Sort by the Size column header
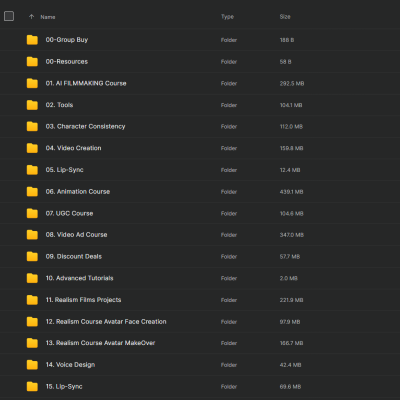 [x=285, y=17]
